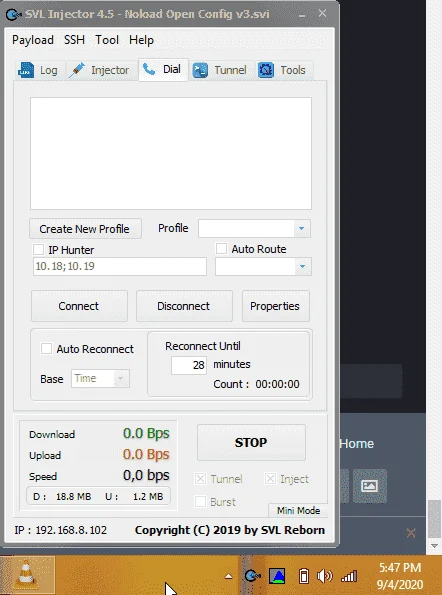Enable the IP Hunter checkbox

[38, 250]
